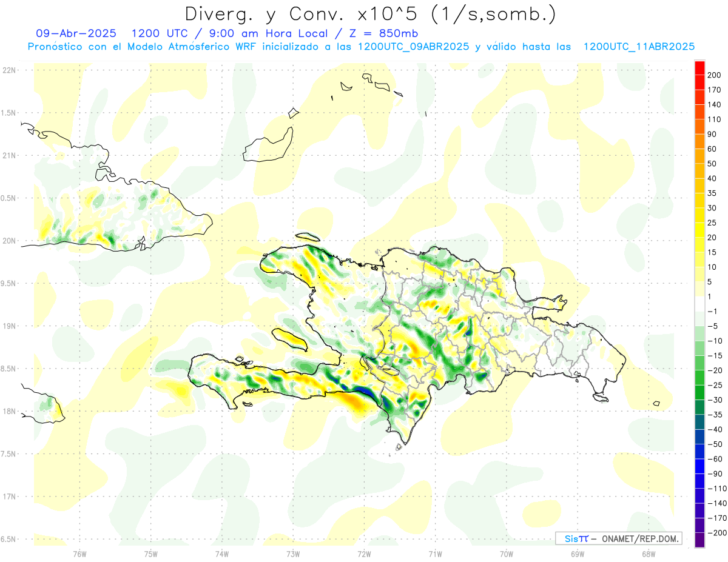Click the longitude label '71W'
The width and height of the screenshot is (728, 562).
pos(434,554)
